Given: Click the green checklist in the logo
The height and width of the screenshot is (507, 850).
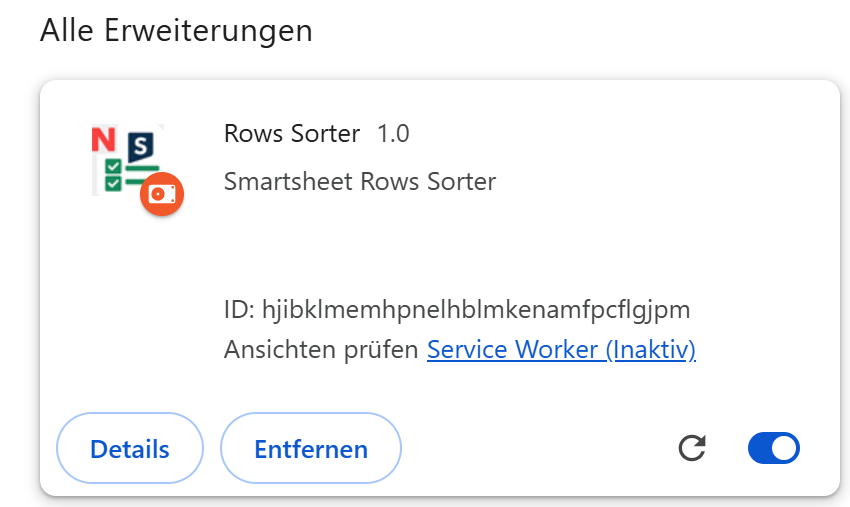Looking at the screenshot, I should 116,174.
